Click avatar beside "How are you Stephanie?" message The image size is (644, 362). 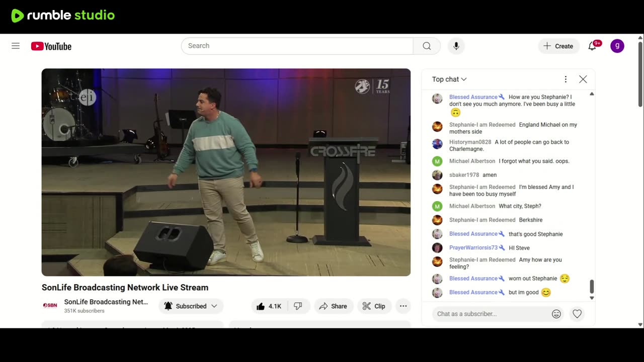tap(437, 99)
